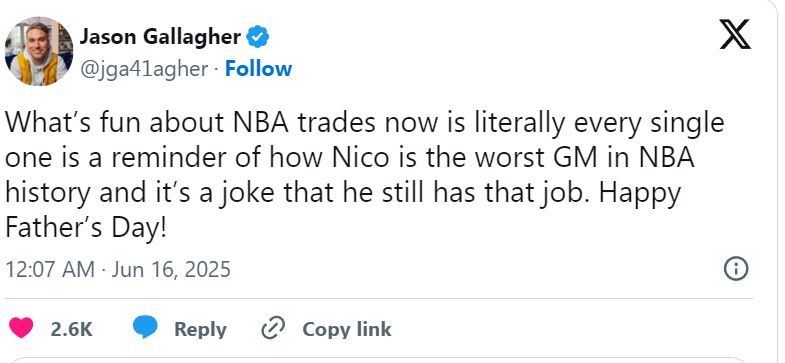This screenshot has width=785, height=363.
Task: Click the blue verified badge
Action: pyautogui.click(x=258, y=37)
